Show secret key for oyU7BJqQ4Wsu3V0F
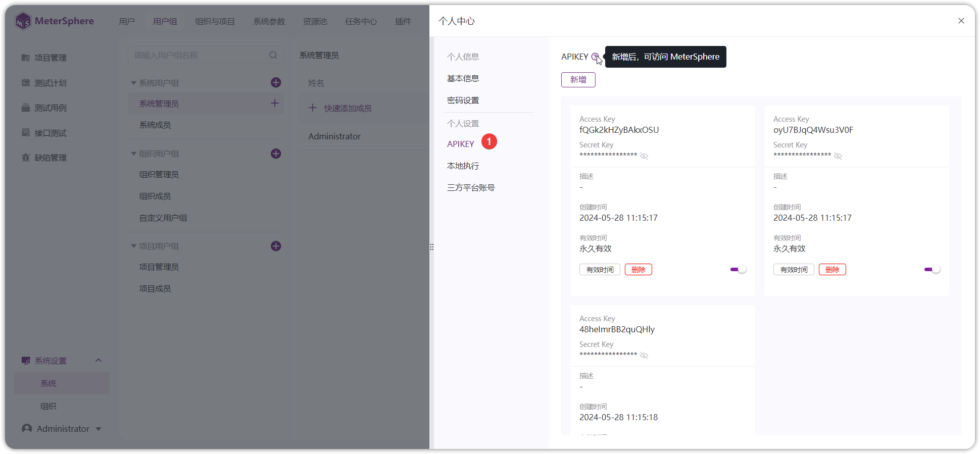This screenshot has height=454, width=980. [x=838, y=156]
